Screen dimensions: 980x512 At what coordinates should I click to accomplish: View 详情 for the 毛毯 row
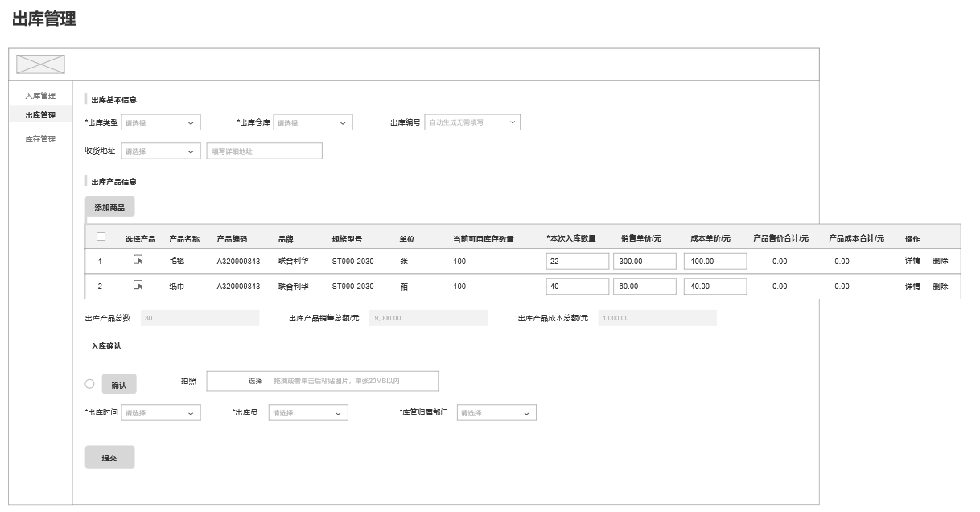click(912, 261)
